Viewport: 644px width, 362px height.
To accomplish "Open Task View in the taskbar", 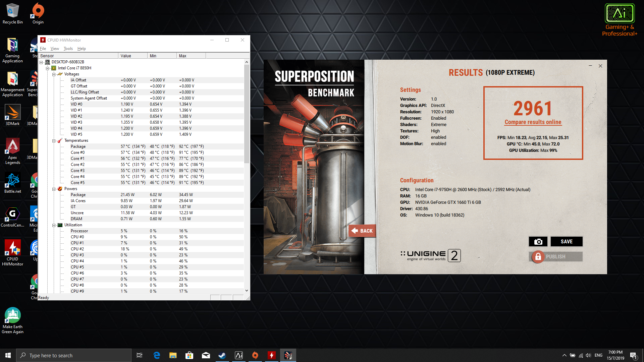I will tap(140, 355).
